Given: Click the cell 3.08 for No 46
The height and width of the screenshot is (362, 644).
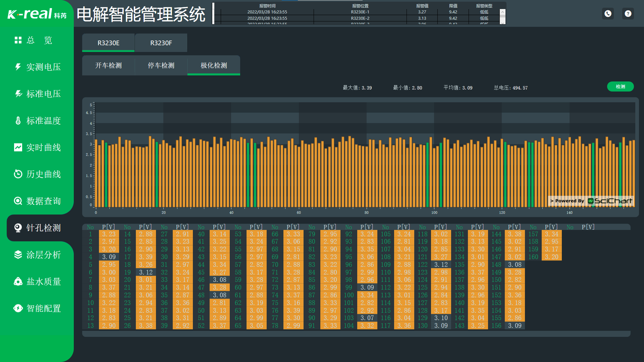Looking at the screenshot, I should point(220,280).
